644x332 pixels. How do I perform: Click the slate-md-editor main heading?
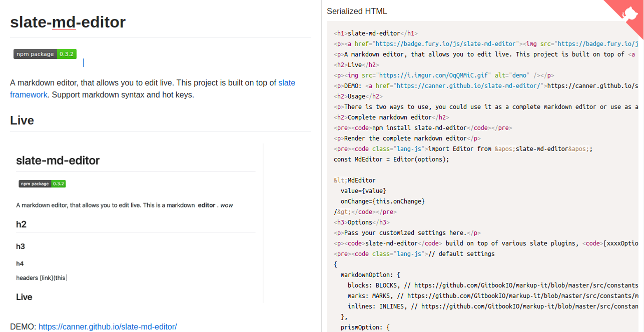coord(68,22)
